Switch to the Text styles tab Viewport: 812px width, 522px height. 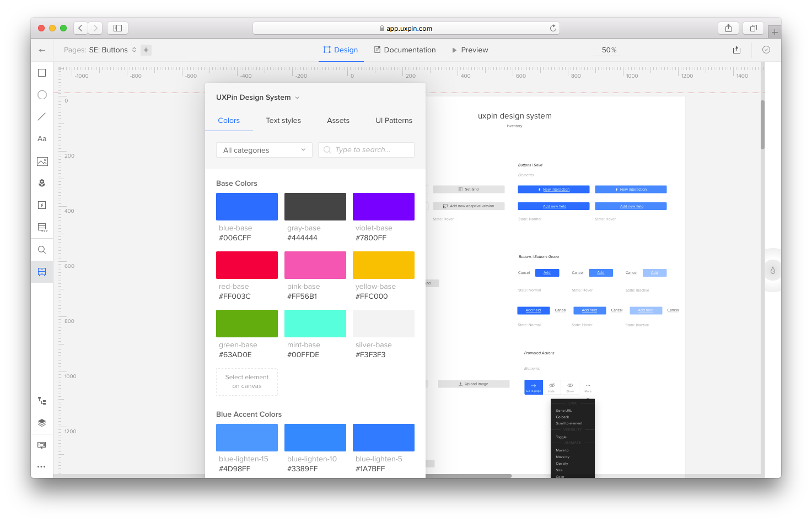[283, 121]
